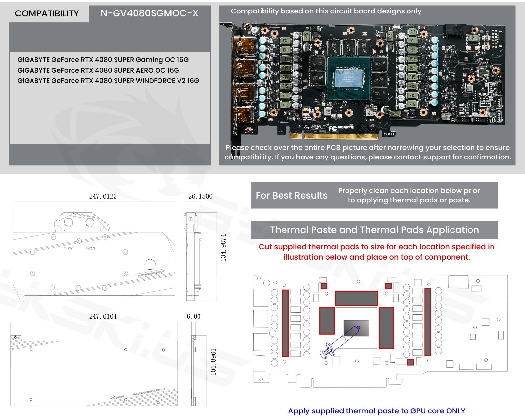Select the GPU core square in pad diagram
The image size is (525, 420).
(356, 328)
